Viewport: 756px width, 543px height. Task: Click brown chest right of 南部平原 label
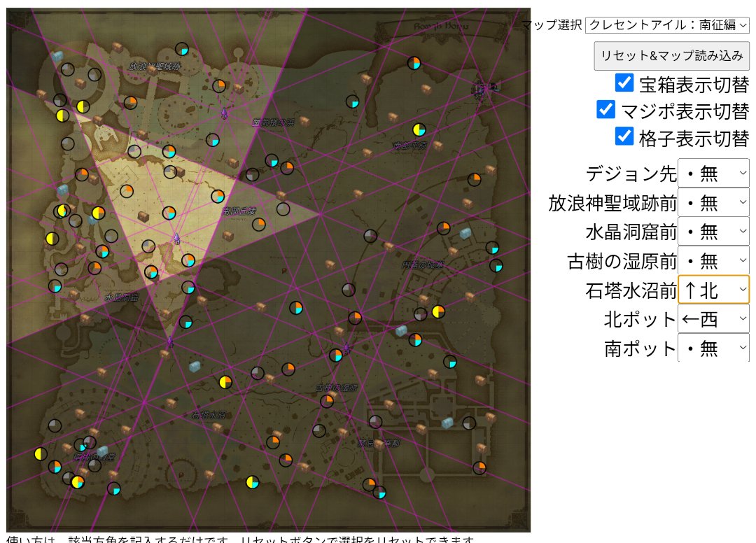coord(437,145)
